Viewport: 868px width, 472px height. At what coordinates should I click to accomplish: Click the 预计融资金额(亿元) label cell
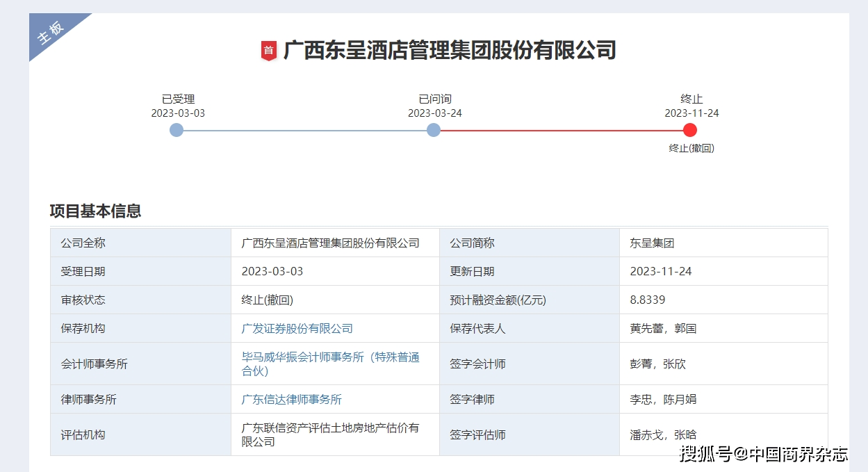pyautogui.click(x=530, y=300)
